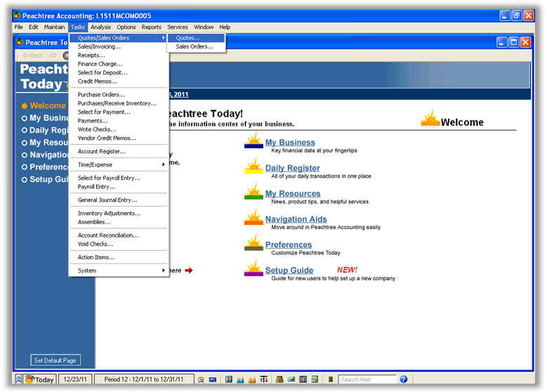Click the 12/23/11 system date button
The height and width of the screenshot is (392, 547).
click(75, 379)
